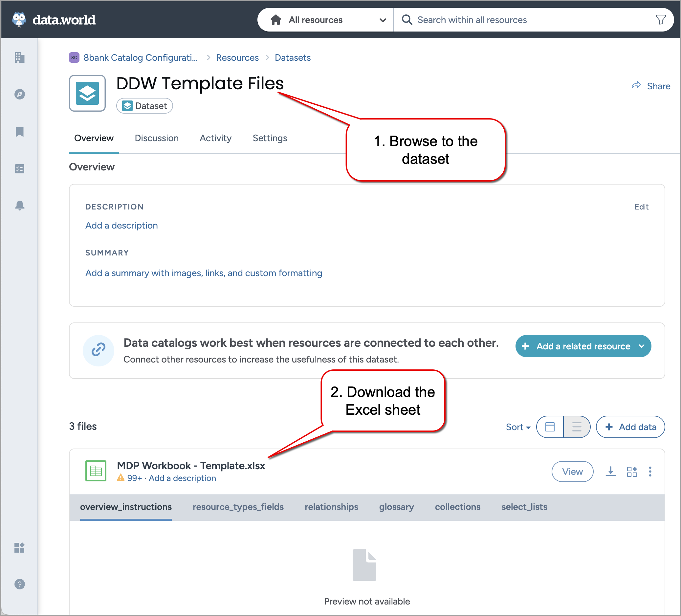The height and width of the screenshot is (616, 681).
Task: Click the warning triangle next to 99+
Action: point(121,477)
